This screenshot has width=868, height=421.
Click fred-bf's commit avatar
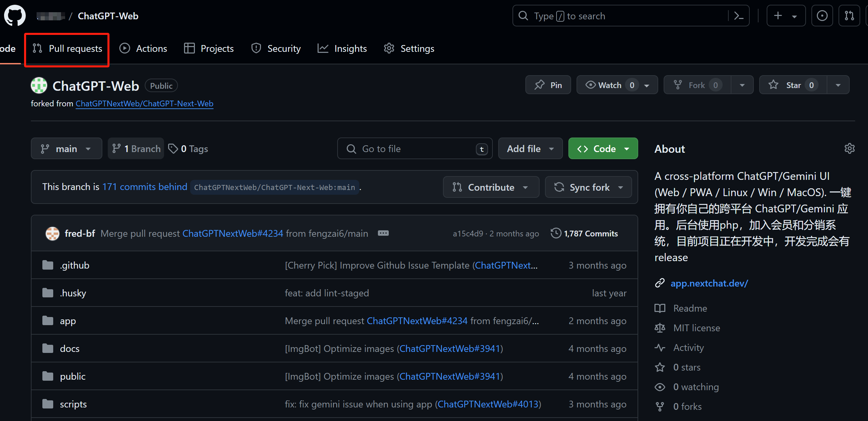tap(53, 233)
